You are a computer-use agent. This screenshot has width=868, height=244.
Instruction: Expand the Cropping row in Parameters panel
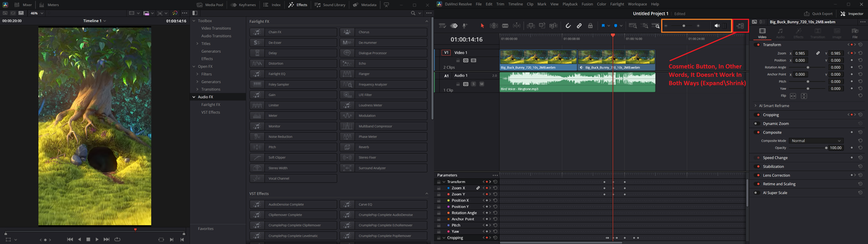443,238
